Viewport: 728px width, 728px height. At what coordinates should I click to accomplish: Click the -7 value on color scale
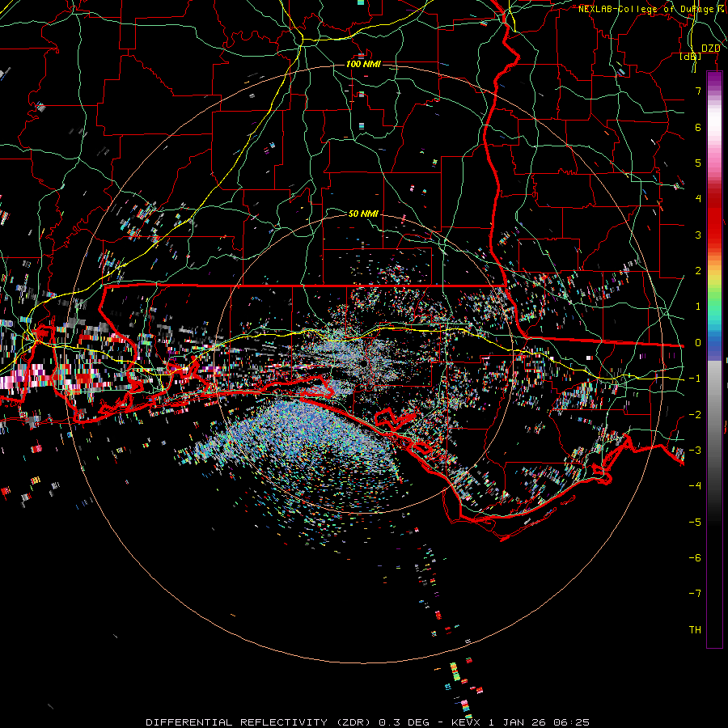[695, 594]
